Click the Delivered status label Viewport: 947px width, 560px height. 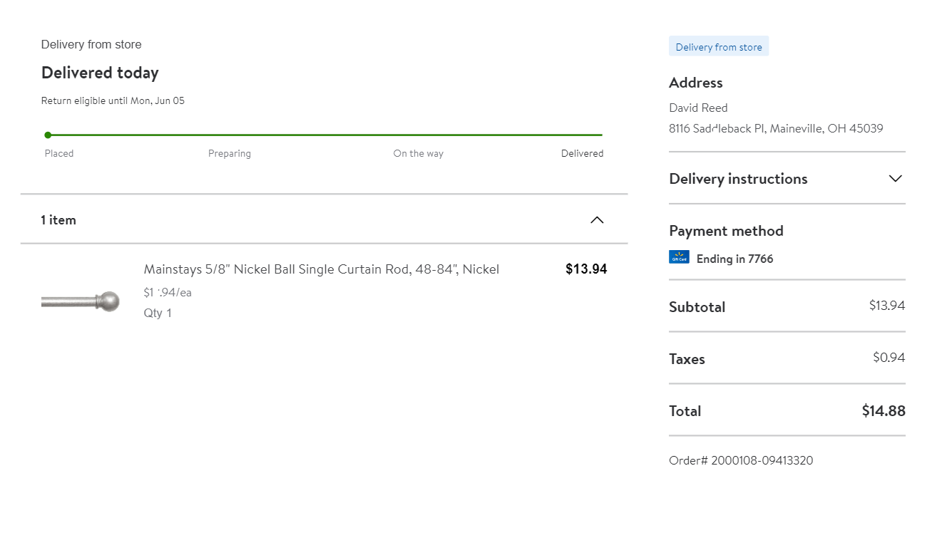tap(582, 153)
